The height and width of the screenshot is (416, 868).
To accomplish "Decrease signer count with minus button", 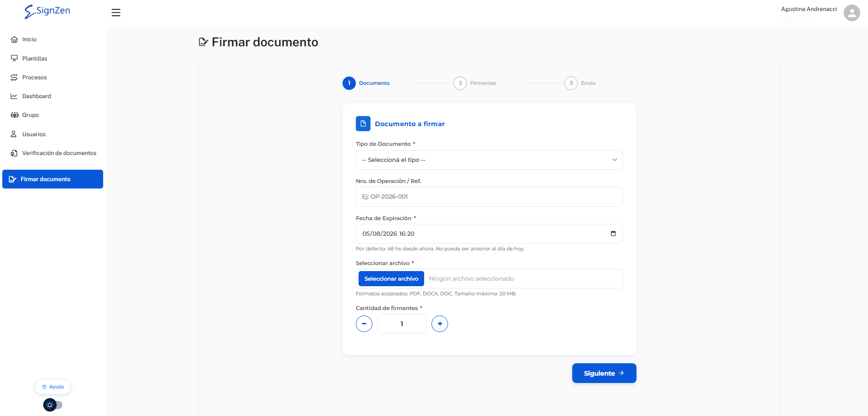I will (x=364, y=324).
